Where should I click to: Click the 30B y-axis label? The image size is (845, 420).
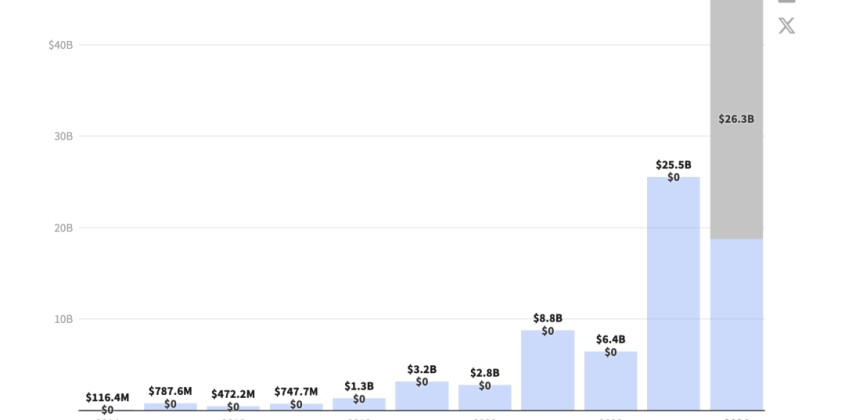point(63,136)
